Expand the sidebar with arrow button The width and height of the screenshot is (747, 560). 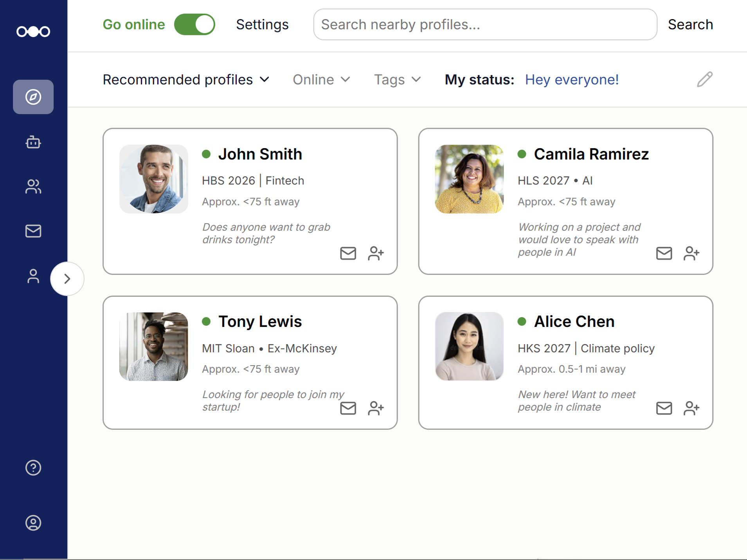67,279
